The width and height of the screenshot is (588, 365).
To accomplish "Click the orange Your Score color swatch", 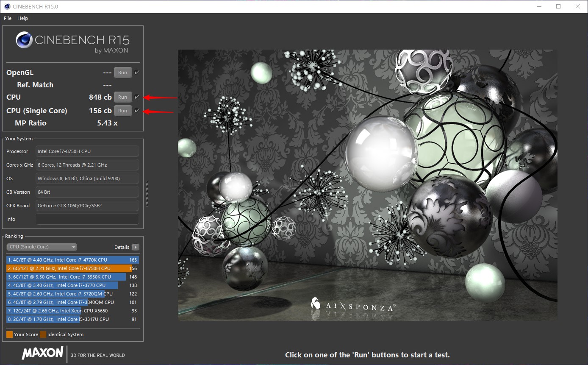I will 10,334.
